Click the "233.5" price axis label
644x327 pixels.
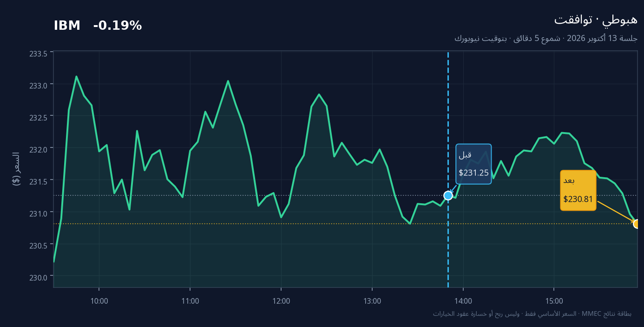point(39,54)
